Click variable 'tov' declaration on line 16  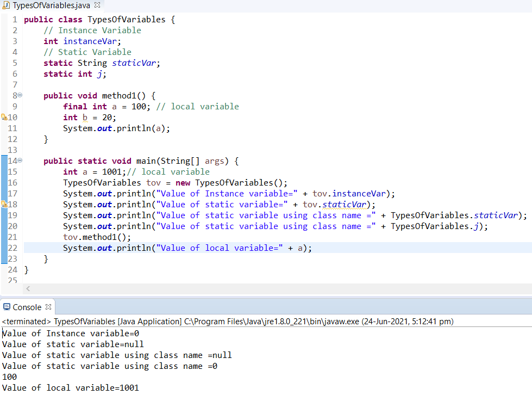(153, 183)
